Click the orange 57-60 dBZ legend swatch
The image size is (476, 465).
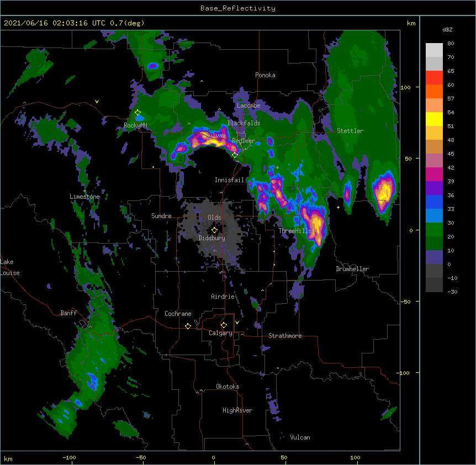(434, 91)
